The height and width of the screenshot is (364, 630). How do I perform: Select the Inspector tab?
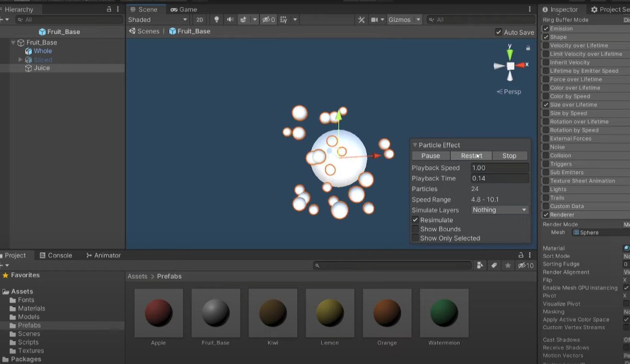coord(560,9)
